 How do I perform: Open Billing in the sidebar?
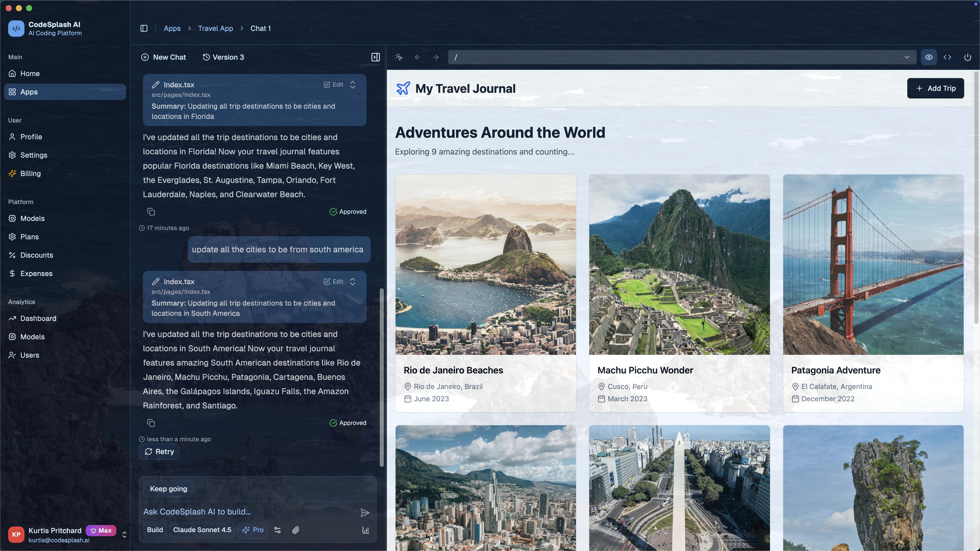30,173
